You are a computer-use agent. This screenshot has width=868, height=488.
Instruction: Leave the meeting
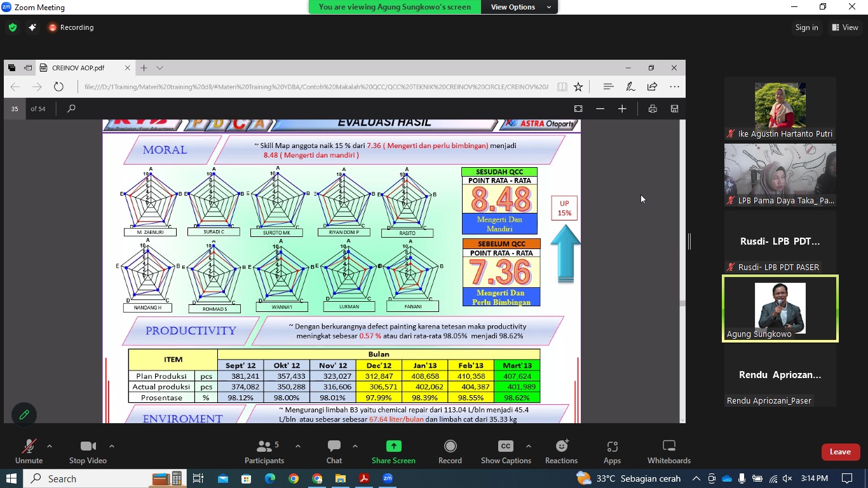coord(839,452)
